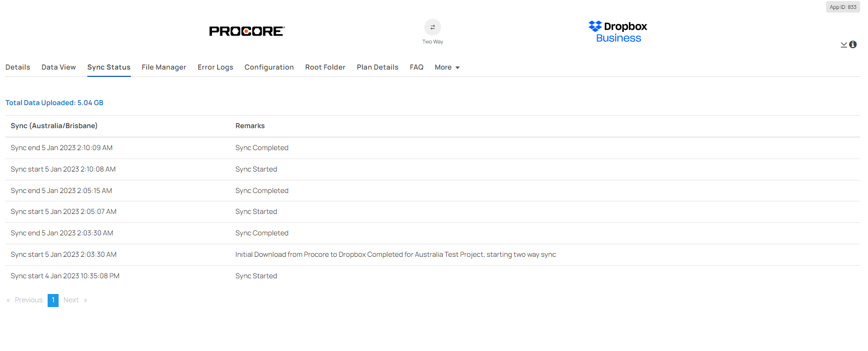Click the Remarks column header
The height and width of the screenshot is (351, 868).
click(250, 126)
